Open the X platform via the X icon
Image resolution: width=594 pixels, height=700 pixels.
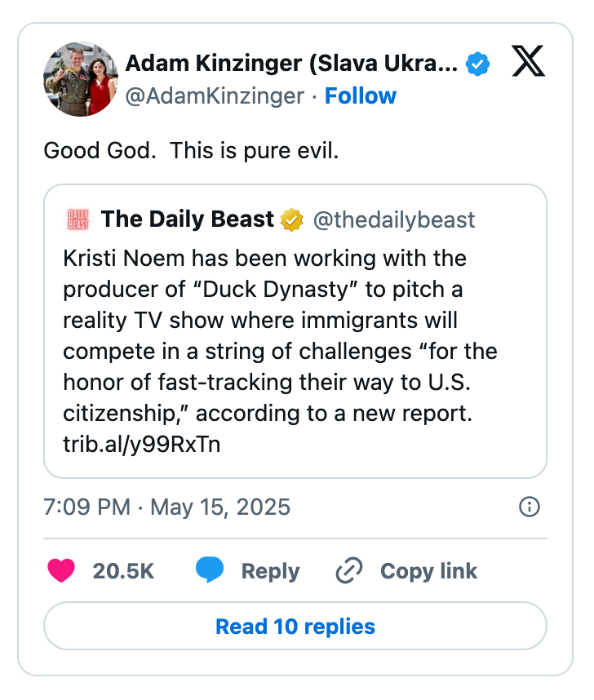(529, 62)
